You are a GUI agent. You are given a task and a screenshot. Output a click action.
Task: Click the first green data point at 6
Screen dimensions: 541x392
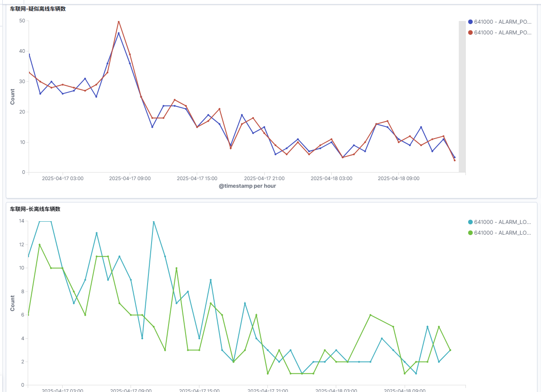[29, 315]
